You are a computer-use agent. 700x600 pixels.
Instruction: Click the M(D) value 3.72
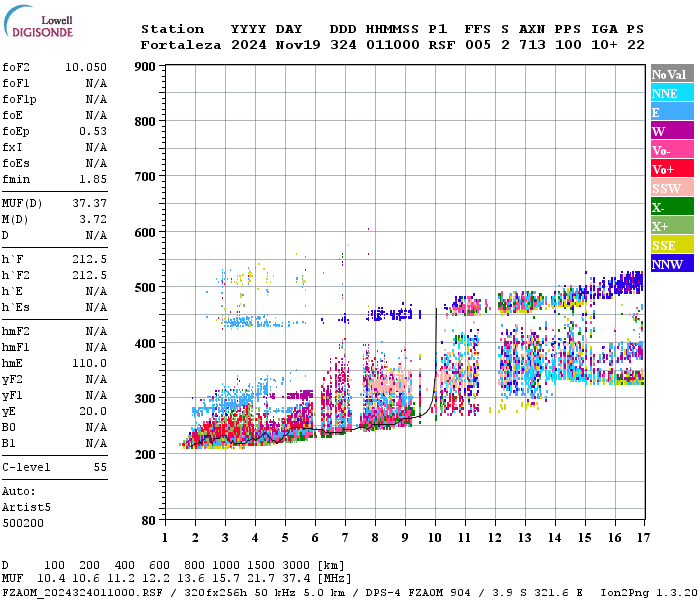pyautogui.click(x=93, y=220)
